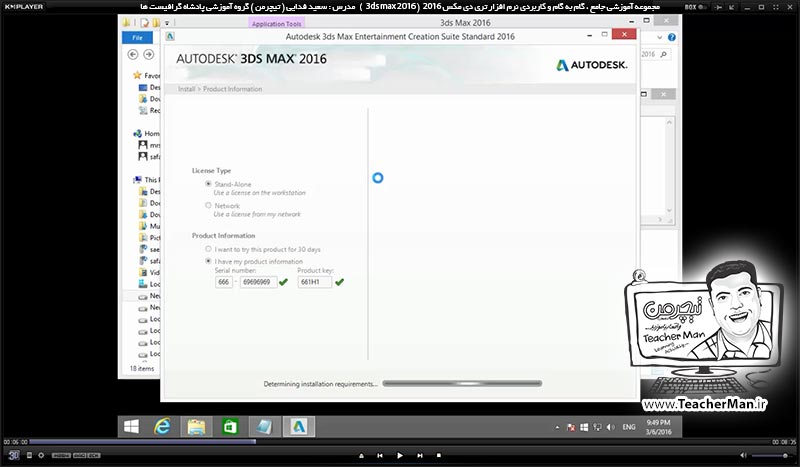Open file with the eject icon
This screenshot has height=467, width=800.
coord(361,455)
